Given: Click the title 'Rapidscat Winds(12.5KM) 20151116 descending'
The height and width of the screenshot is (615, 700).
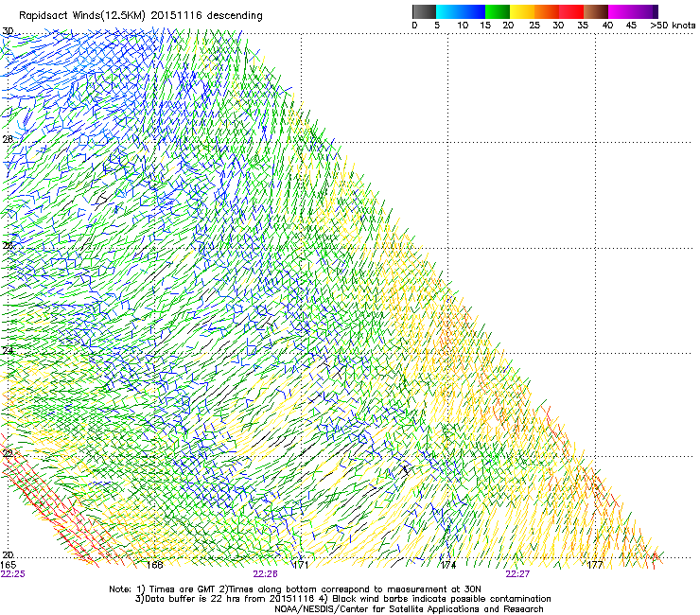Looking at the screenshot, I should (x=141, y=16).
